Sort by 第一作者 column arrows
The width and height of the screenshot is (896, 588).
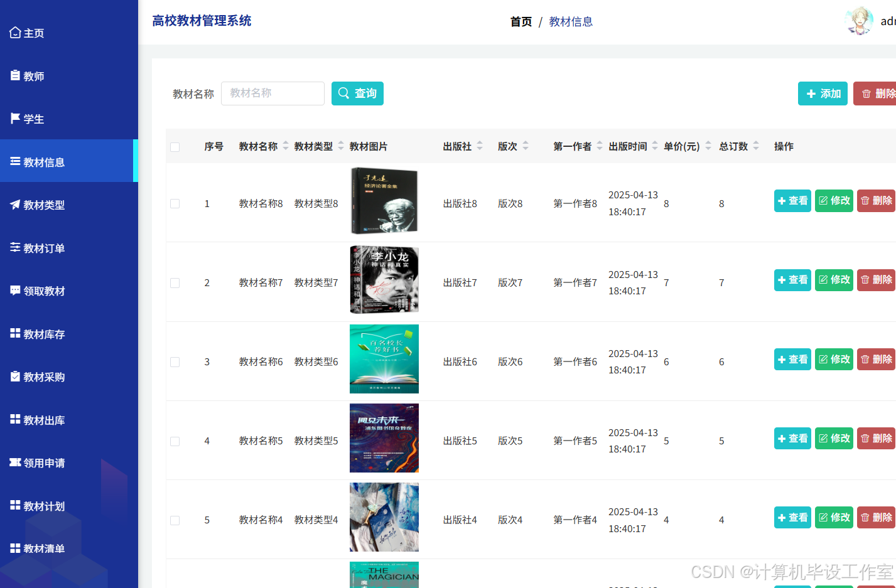(x=600, y=146)
